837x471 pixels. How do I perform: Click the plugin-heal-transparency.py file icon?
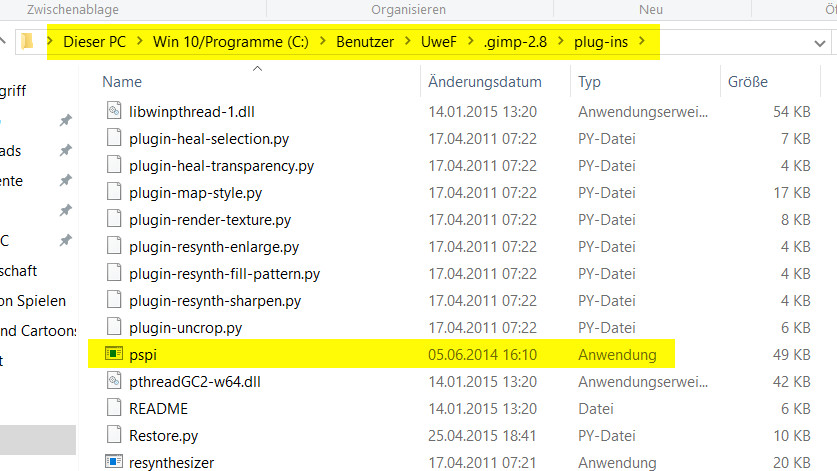[114, 164]
